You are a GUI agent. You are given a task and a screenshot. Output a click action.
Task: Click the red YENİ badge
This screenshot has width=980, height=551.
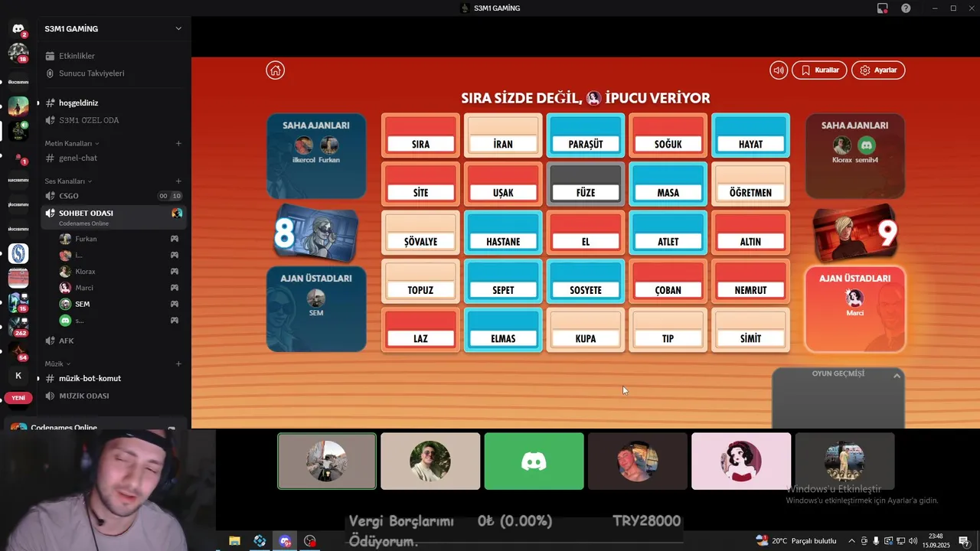(x=18, y=398)
